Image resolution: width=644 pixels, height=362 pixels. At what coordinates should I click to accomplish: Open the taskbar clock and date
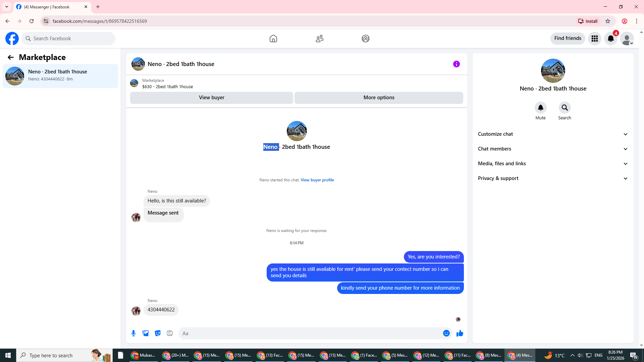pyautogui.click(x=615, y=355)
